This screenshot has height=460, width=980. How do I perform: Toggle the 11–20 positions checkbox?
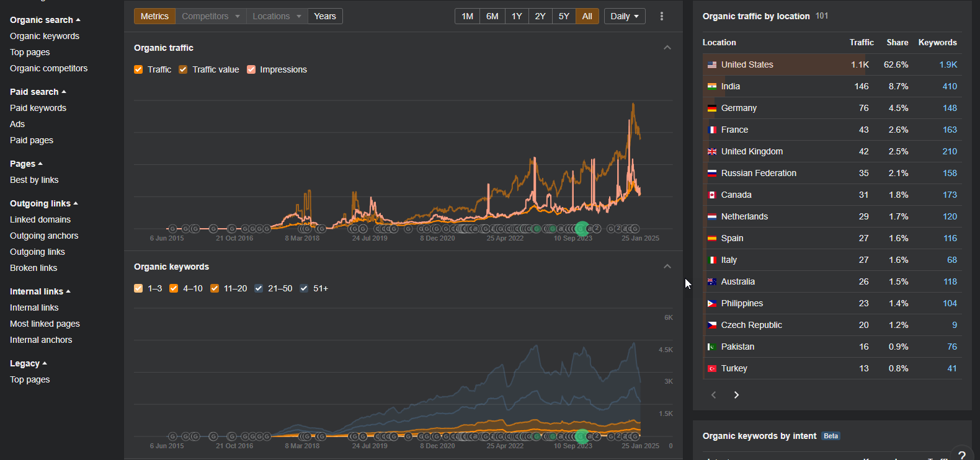(215, 288)
